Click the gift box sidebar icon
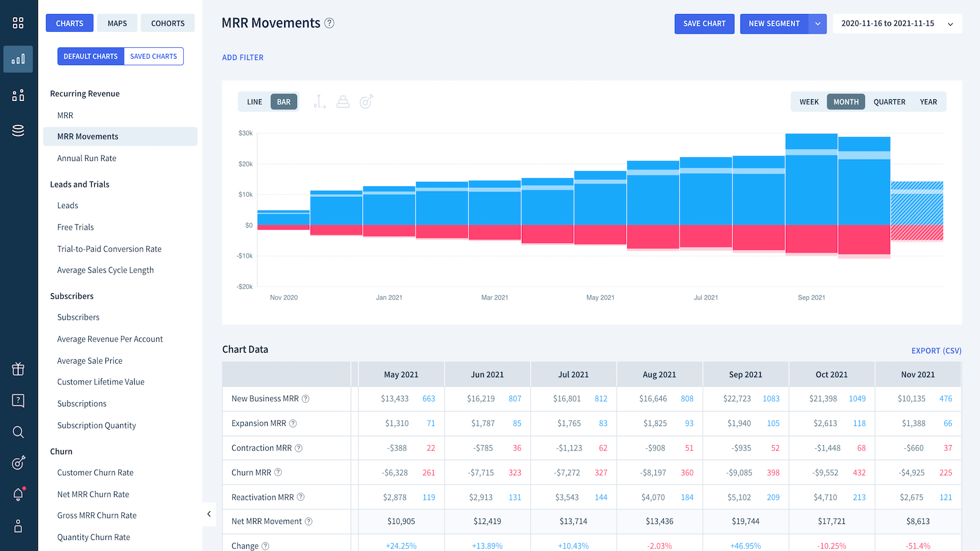This screenshot has height=551, width=980. [x=18, y=369]
